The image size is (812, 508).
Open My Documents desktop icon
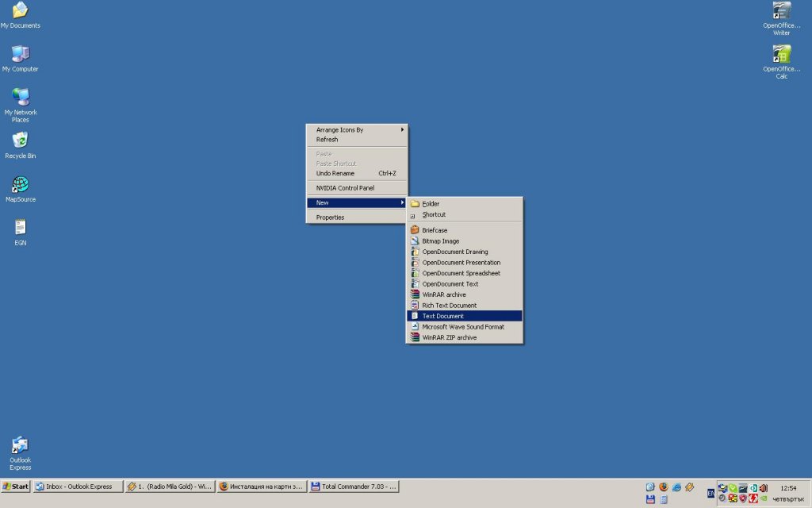(20, 11)
